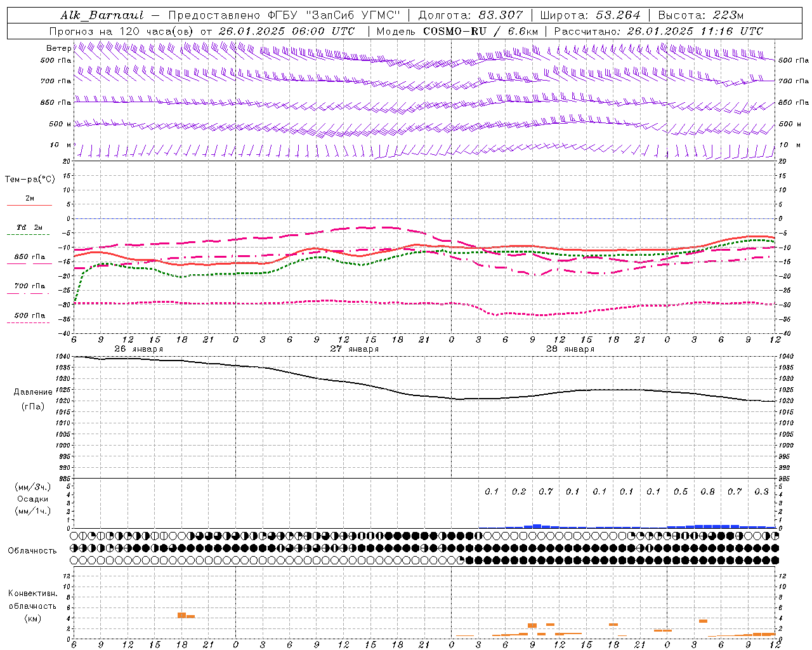Click the Alk_Barnaul station title
812x650 pixels.
pyautogui.click(x=102, y=15)
